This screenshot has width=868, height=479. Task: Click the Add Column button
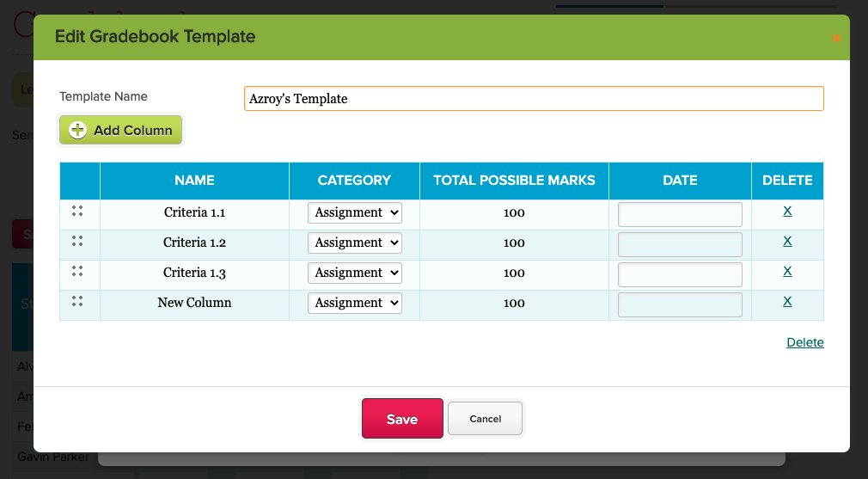click(x=120, y=130)
